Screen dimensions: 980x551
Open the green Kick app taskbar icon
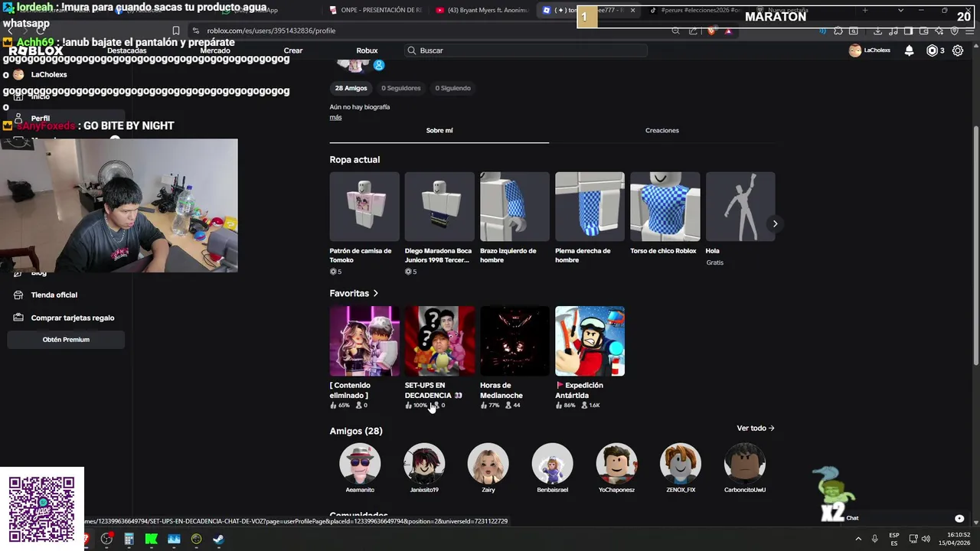pos(152,539)
